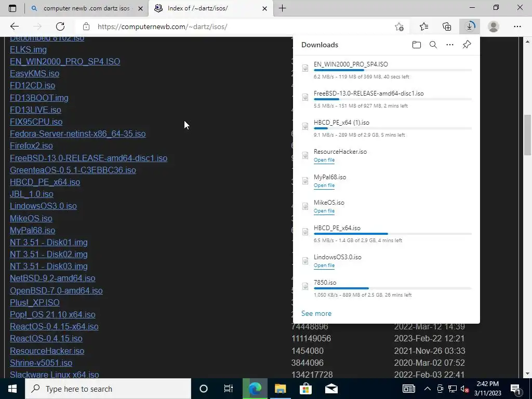Open the Collections icon
The width and height of the screenshot is (532, 399).
click(447, 26)
